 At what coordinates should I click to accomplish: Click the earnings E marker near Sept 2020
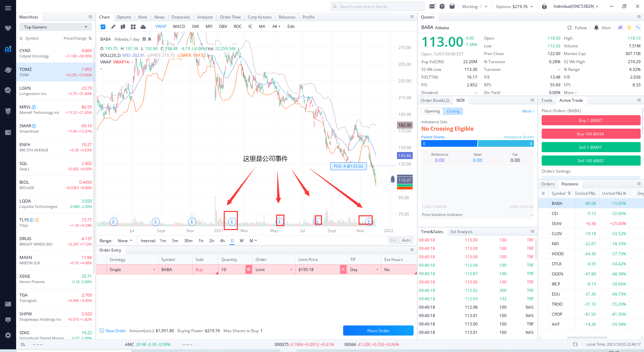(155, 222)
